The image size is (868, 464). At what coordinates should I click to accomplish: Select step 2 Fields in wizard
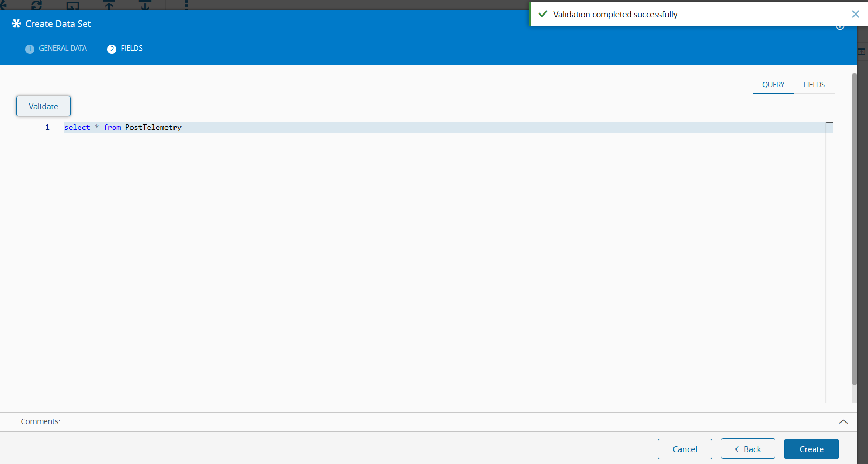coord(125,49)
